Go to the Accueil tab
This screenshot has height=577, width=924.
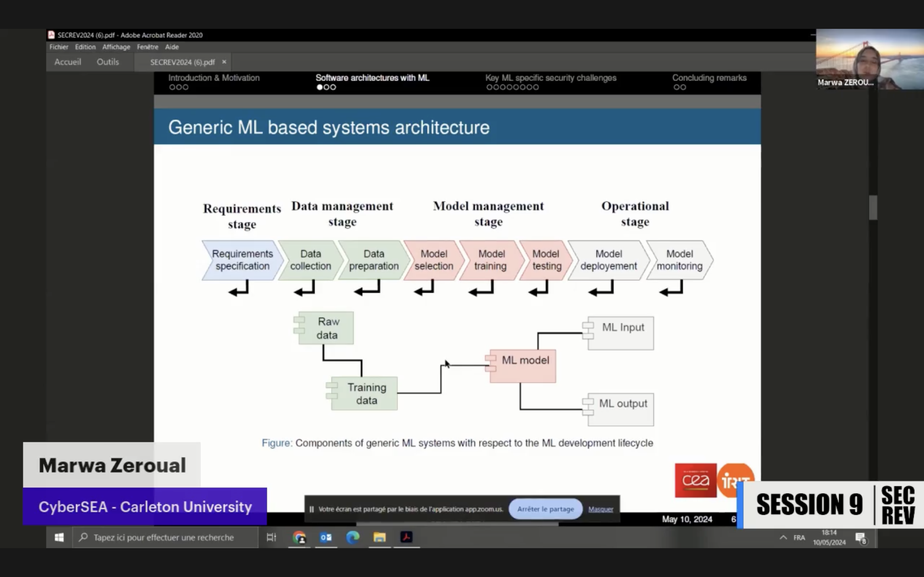(x=68, y=62)
